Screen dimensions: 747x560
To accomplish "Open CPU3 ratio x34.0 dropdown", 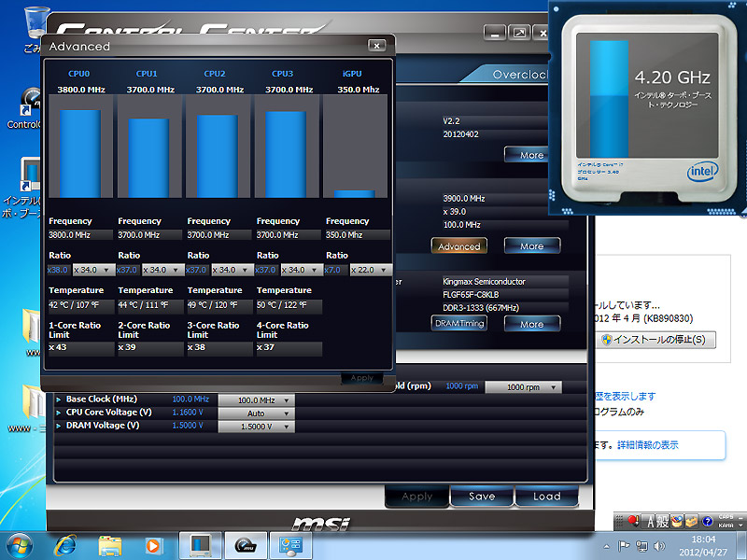I will click(x=302, y=270).
